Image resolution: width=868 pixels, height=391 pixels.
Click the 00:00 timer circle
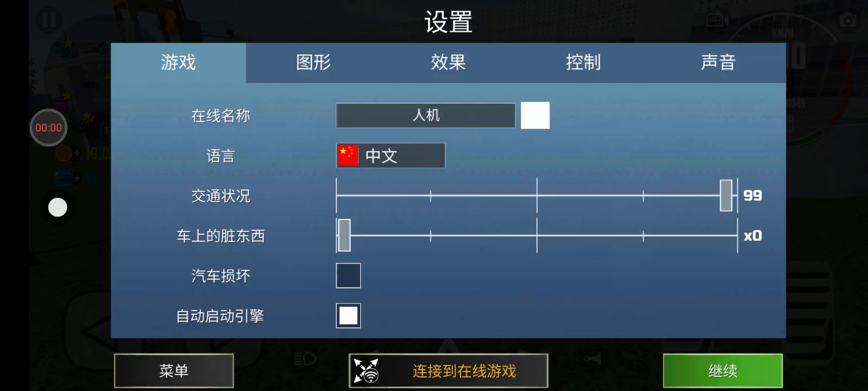click(48, 128)
